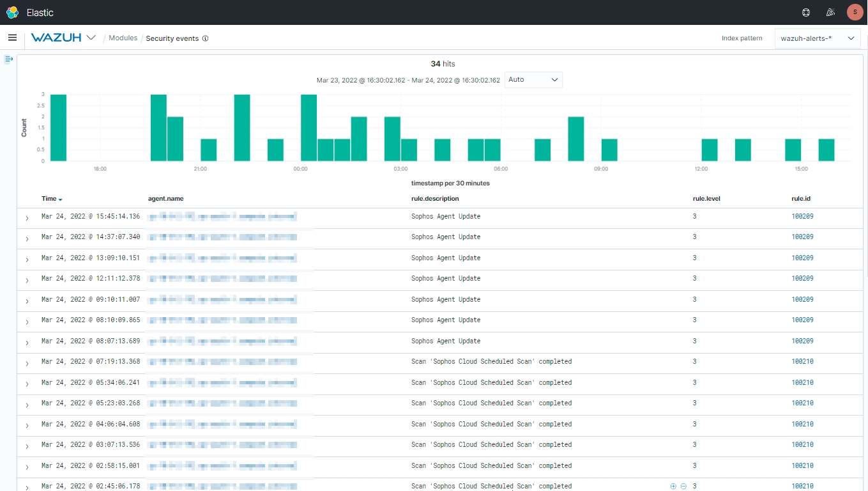Viewport: 868px width, 491px height.
Task: Click filter-for-value plus icon on bottom row
Action: click(673, 487)
